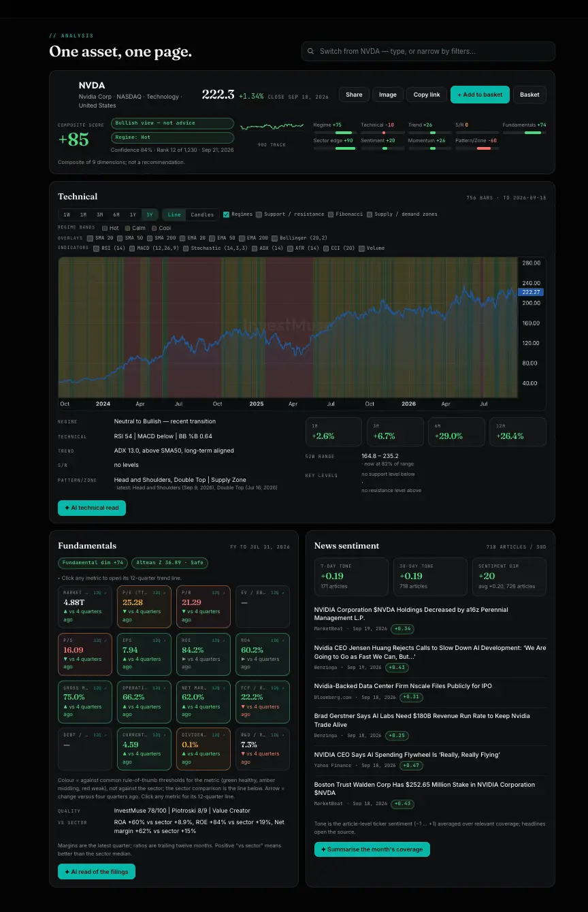The image size is (588, 912).
Task: Enable the Fibonacci checkbox
Action: point(330,214)
